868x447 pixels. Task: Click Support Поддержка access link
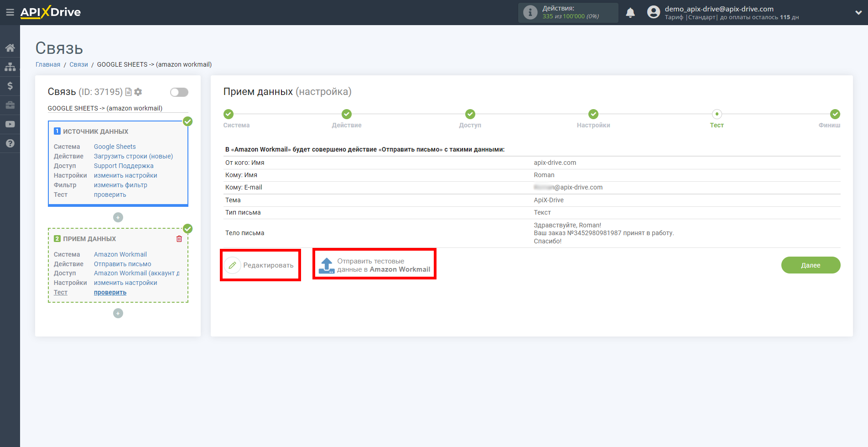pos(124,166)
